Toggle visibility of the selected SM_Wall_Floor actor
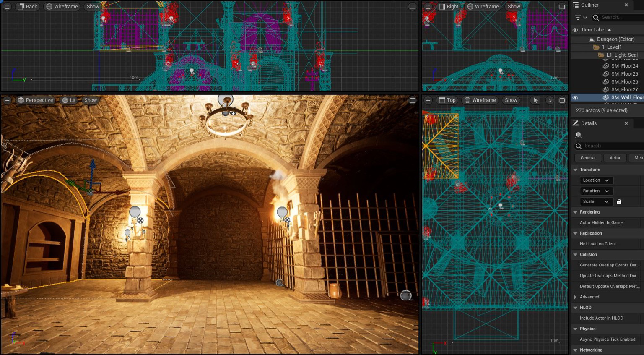 tap(575, 97)
